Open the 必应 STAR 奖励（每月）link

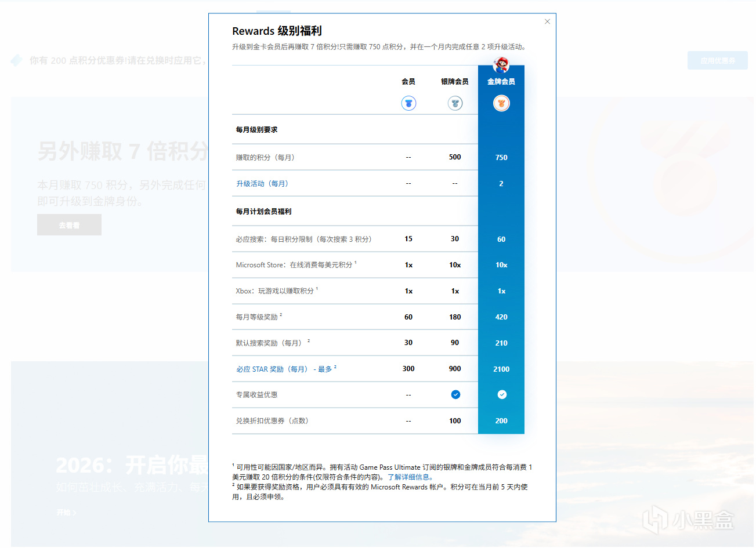coord(284,369)
